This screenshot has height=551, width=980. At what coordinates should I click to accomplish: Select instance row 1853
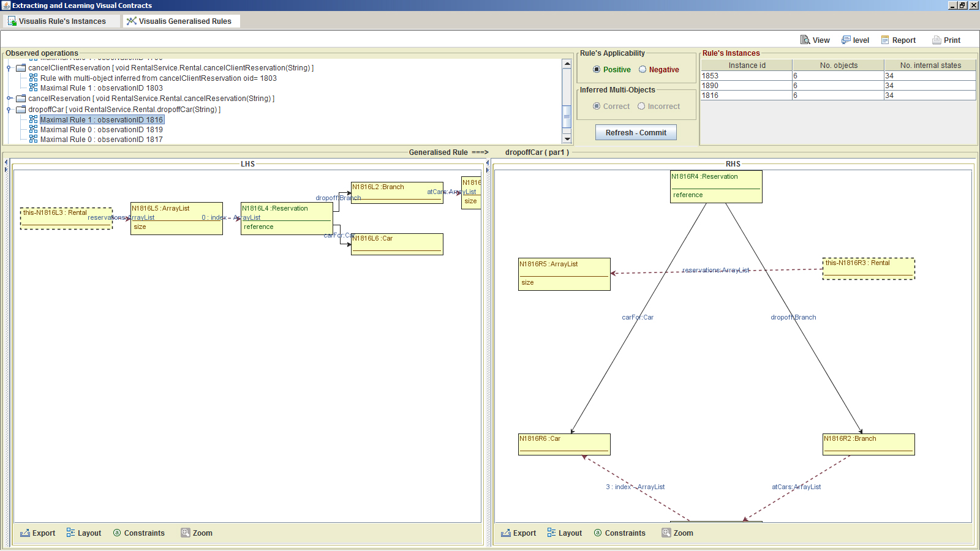(839, 76)
